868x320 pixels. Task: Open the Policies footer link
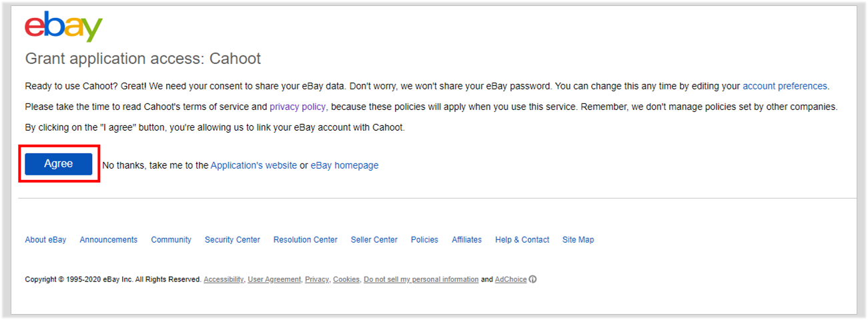tap(424, 240)
